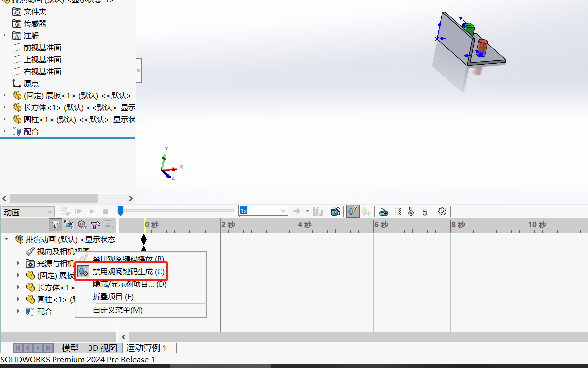Toggle the No Filter funnel button
The height and width of the screenshot is (368, 588).
[55, 225]
